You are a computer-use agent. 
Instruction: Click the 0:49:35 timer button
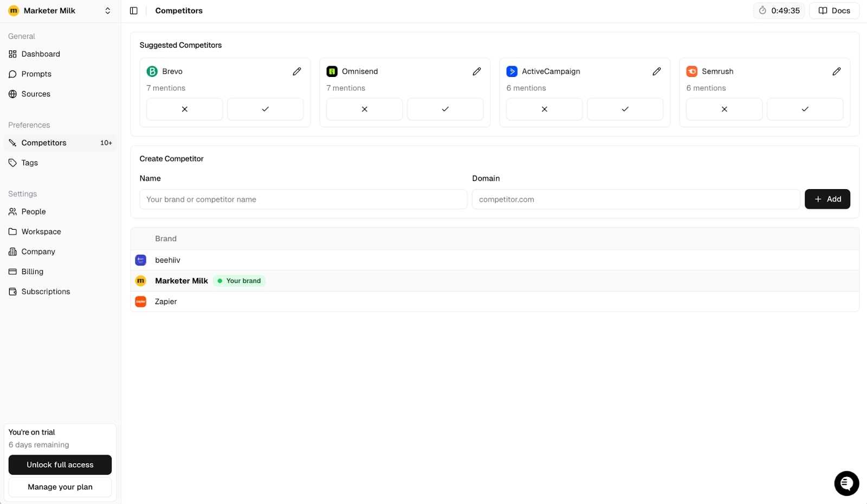(x=779, y=11)
